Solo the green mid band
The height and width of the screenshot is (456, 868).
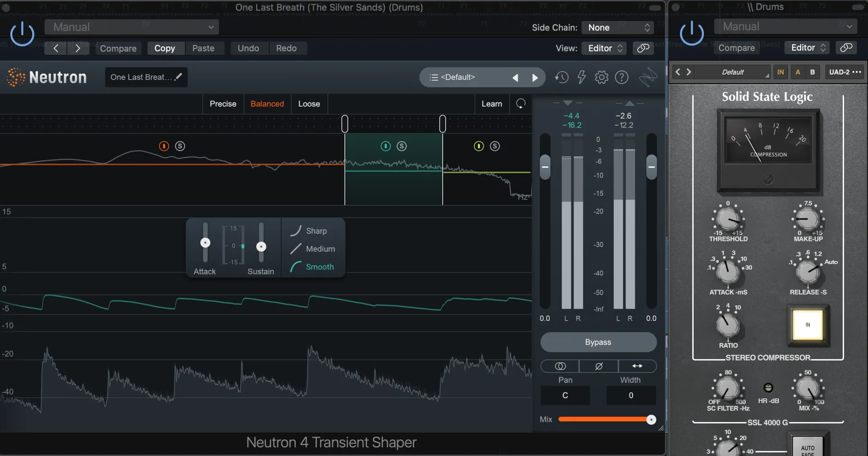402,146
